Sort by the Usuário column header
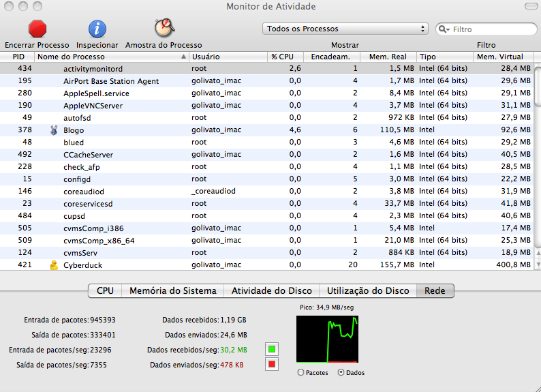Viewport: 541px width, 392px height. click(x=228, y=57)
